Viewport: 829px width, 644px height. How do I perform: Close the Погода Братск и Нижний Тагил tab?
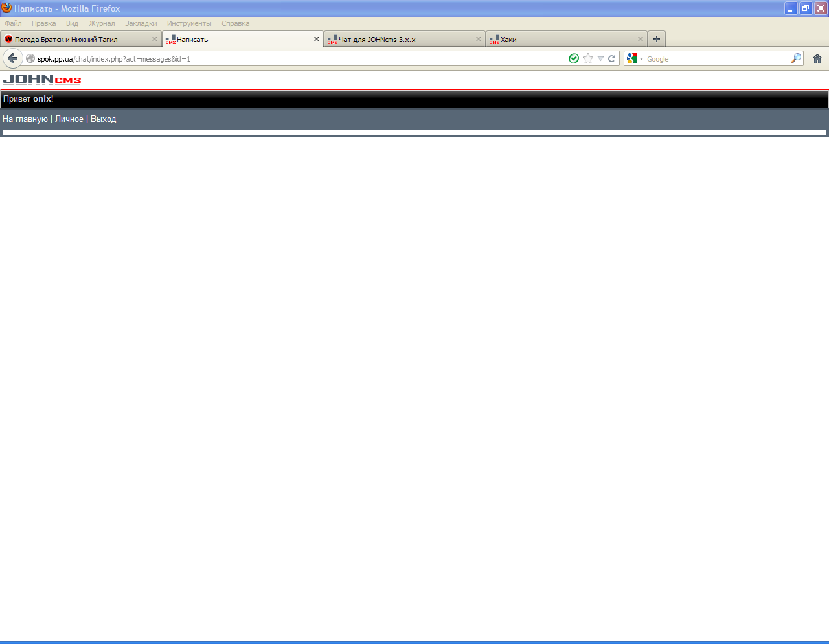(155, 39)
